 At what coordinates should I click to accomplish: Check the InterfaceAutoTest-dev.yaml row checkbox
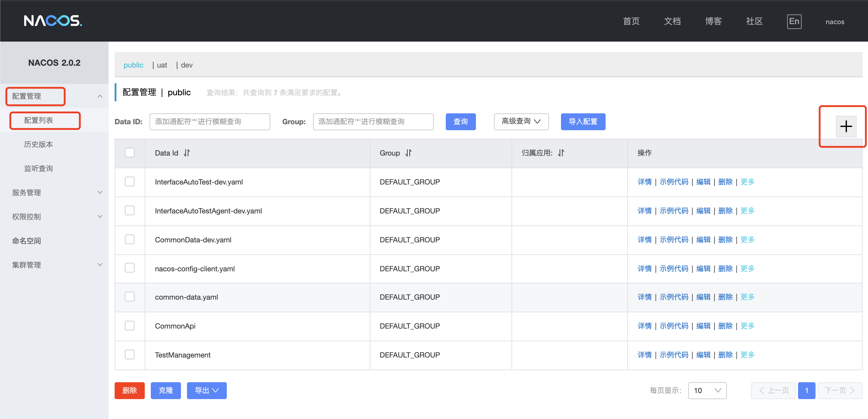[x=130, y=181]
